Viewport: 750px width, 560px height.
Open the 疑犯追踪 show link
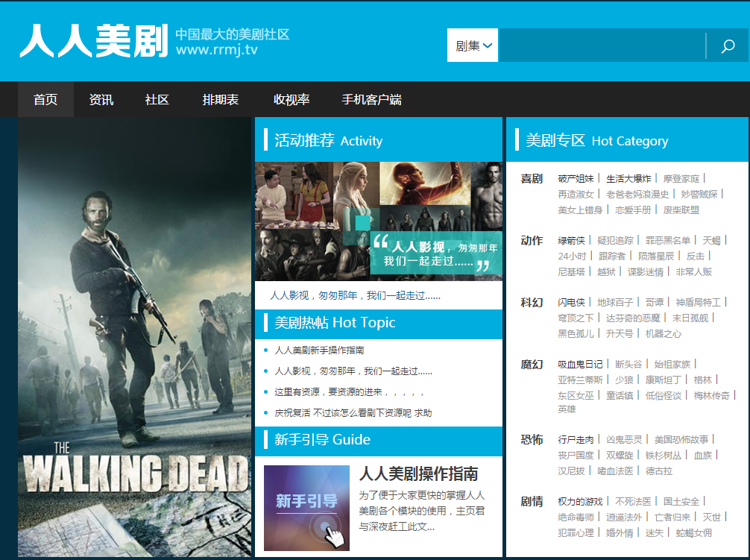(x=615, y=241)
